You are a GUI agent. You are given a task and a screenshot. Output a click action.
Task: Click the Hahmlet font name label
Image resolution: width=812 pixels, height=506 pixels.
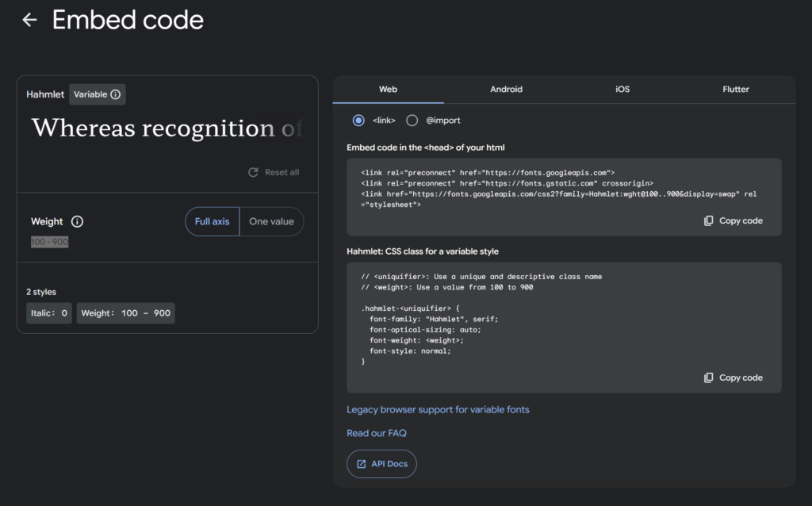click(x=45, y=94)
